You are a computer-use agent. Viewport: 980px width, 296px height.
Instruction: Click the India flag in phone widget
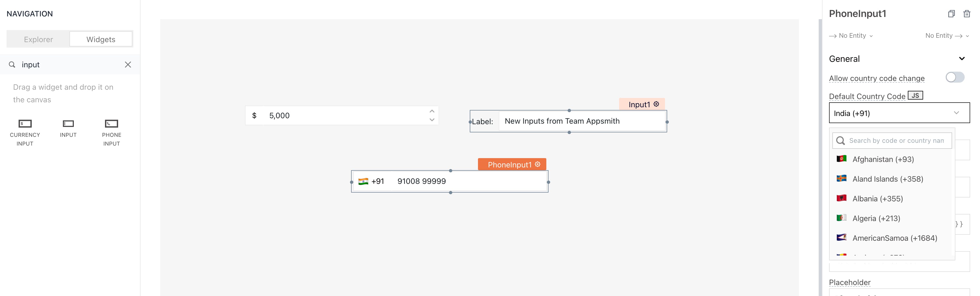tap(363, 181)
